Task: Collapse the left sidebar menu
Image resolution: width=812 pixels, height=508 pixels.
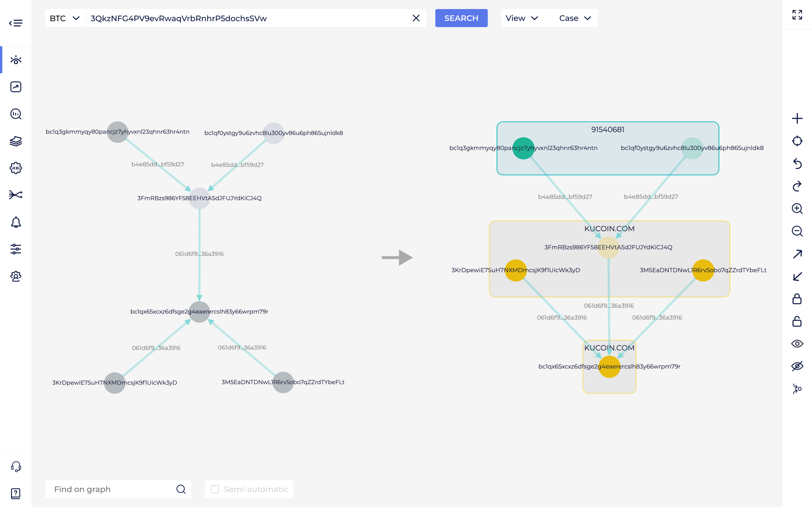Action: pyautogui.click(x=16, y=22)
